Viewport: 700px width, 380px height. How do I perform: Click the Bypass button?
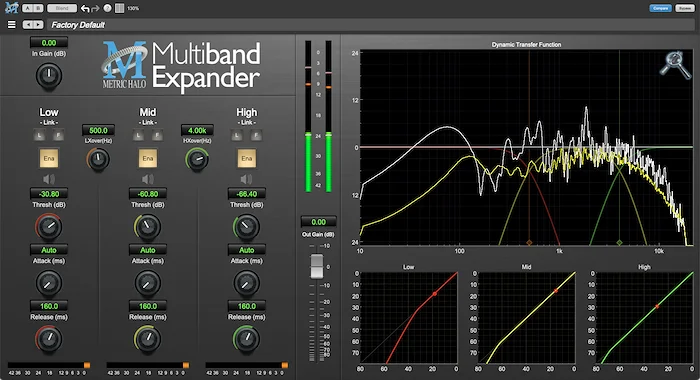tap(684, 8)
